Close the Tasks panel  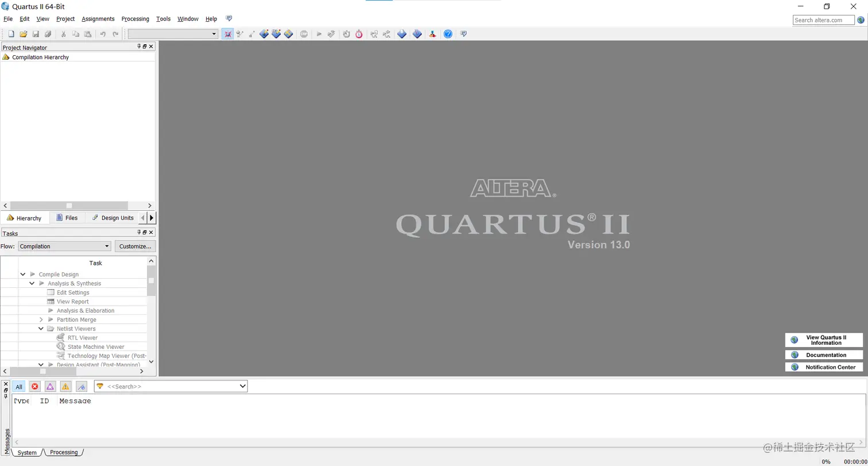click(x=151, y=232)
